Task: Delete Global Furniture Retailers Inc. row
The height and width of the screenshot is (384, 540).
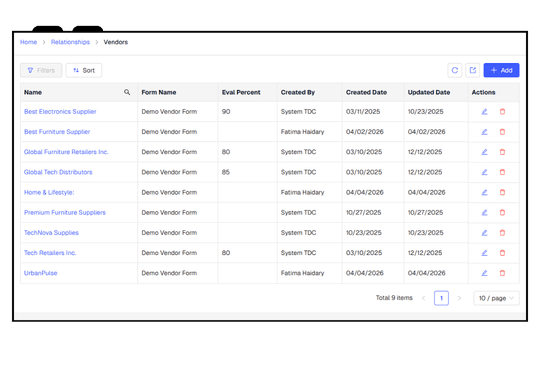Action: [x=502, y=152]
